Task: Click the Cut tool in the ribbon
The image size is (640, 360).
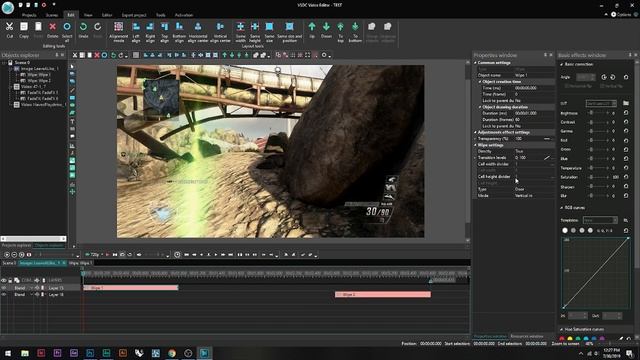Action: click(x=9, y=30)
